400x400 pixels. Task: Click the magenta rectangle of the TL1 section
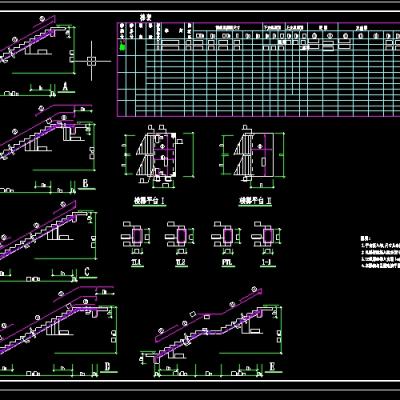tap(137, 236)
